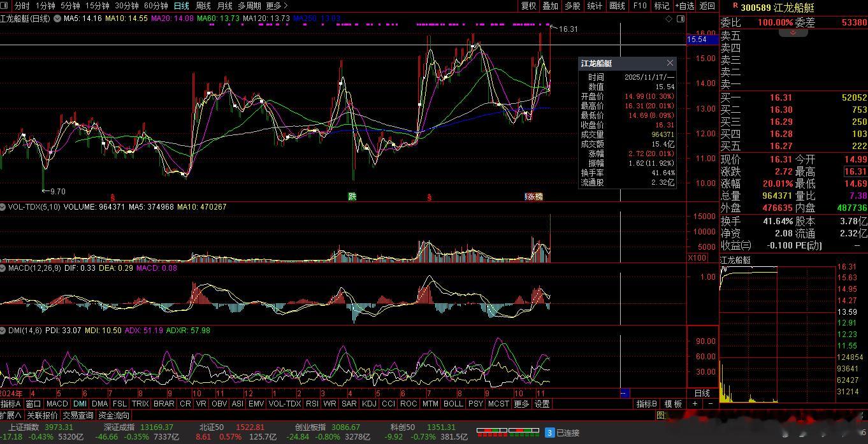Add stock to watchlist via +自选
Screen dimensions: 868x444
click(684, 6)
